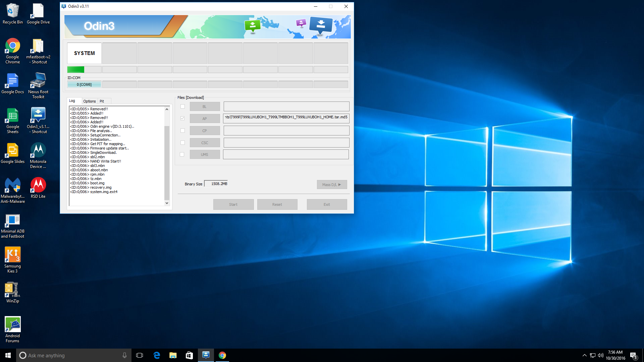Open the volume control in system tray
The height and width of the screenshot is (362, 644).
601,355
